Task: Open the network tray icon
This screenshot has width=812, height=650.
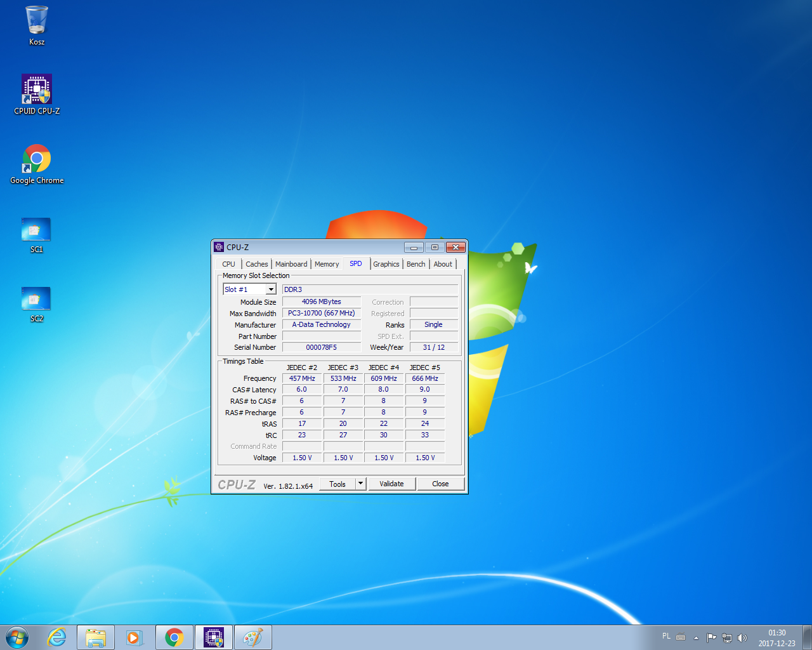Action: point(727,637)
